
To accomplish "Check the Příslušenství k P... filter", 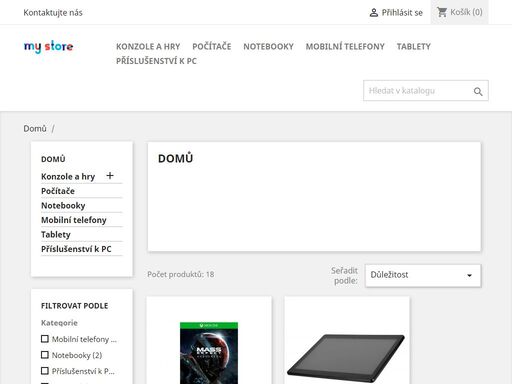I will pyautogui.click(x=45, y=371).
